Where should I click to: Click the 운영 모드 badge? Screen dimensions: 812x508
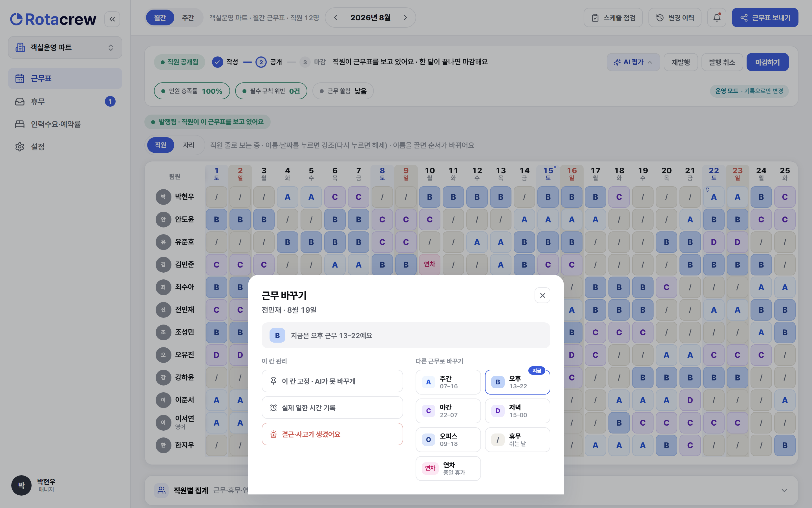pos(749,91)
